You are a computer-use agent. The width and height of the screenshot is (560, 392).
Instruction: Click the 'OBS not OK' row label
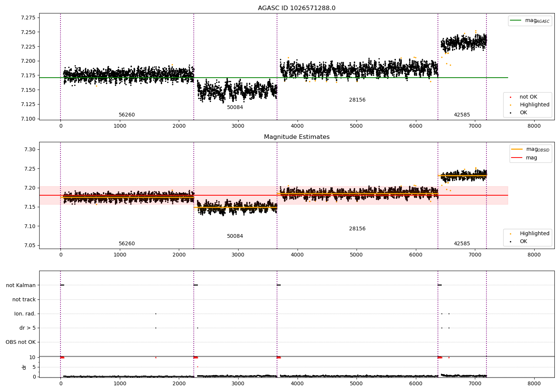(21, 342)
